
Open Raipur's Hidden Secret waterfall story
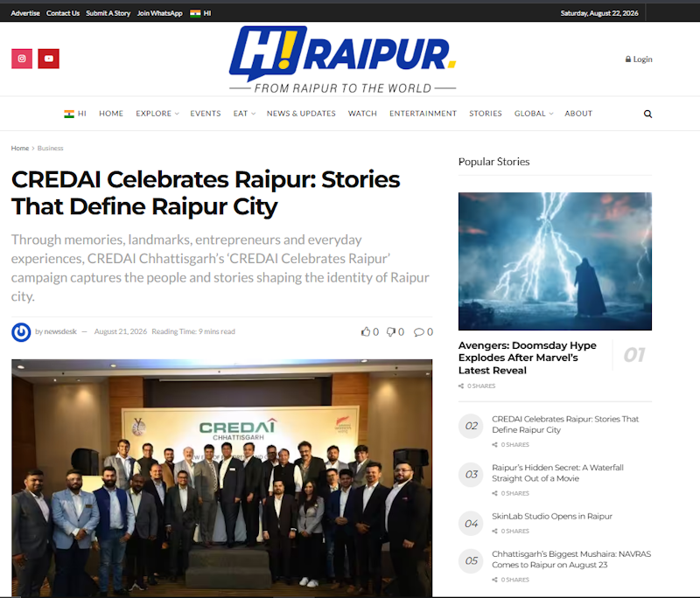click(x=557, y=473)
